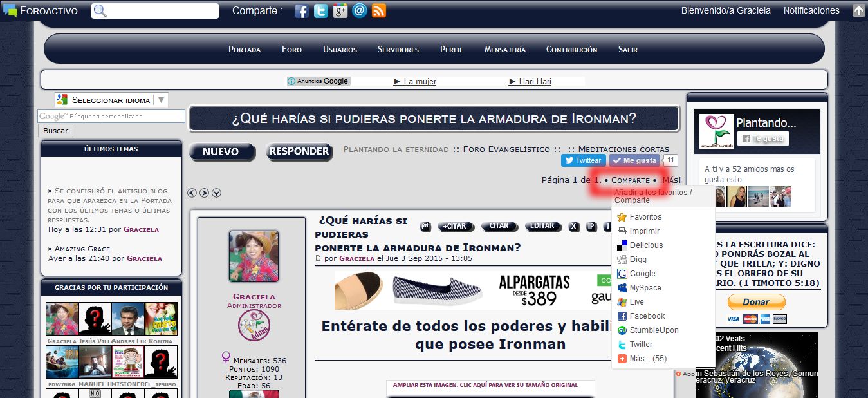
Task: Open the Graciela author link after por
Action: (356, 258)
